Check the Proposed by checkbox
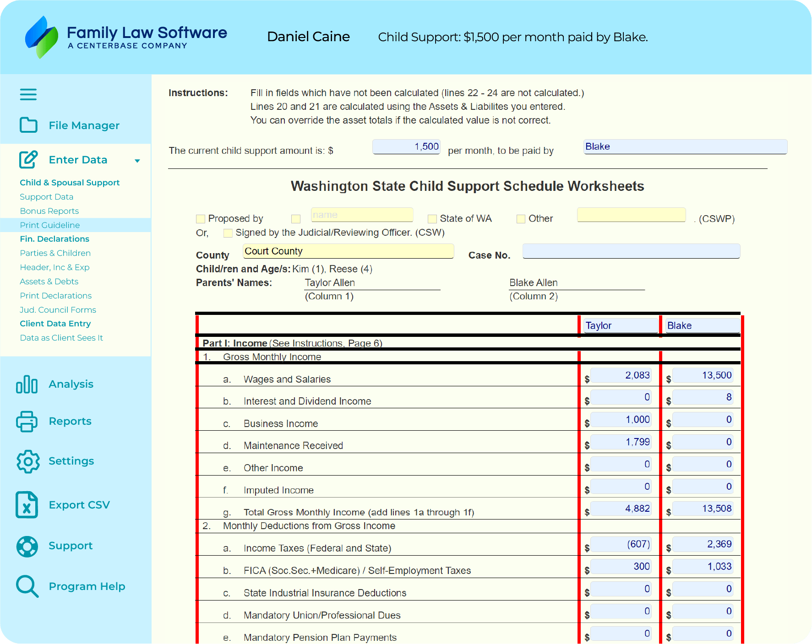The width and height of the screenshot is (812, 644). (200, 219)
